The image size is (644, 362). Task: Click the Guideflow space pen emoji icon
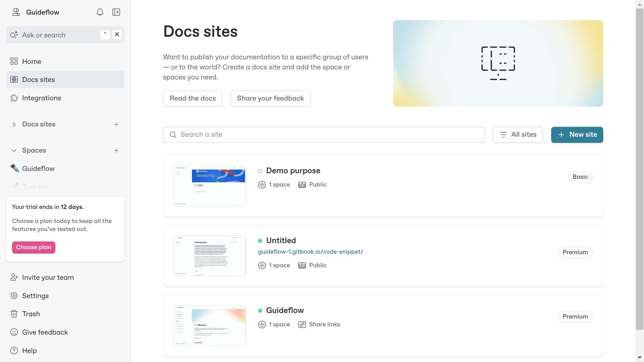(15, 168)
